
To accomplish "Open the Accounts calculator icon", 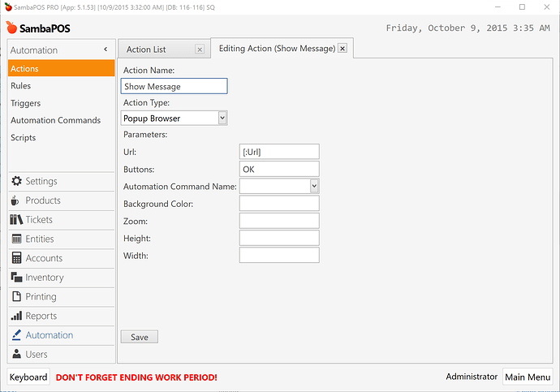I will coord(16,258).
